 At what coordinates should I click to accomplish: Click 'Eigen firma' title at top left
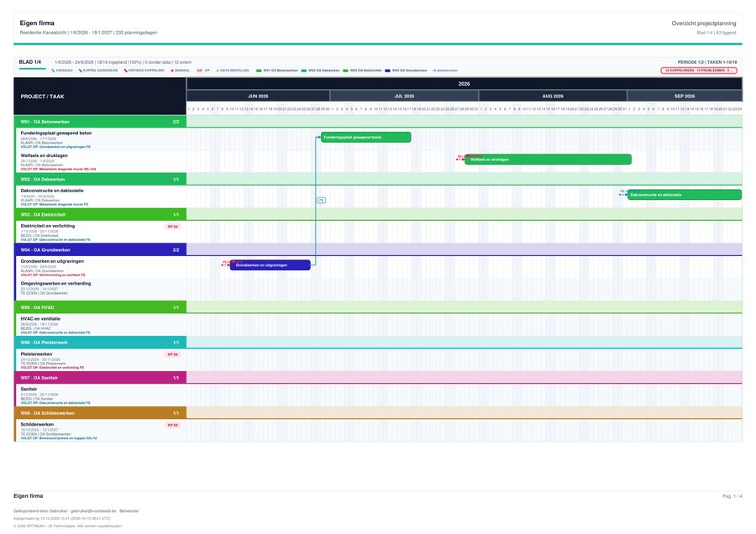coord(37,24)
